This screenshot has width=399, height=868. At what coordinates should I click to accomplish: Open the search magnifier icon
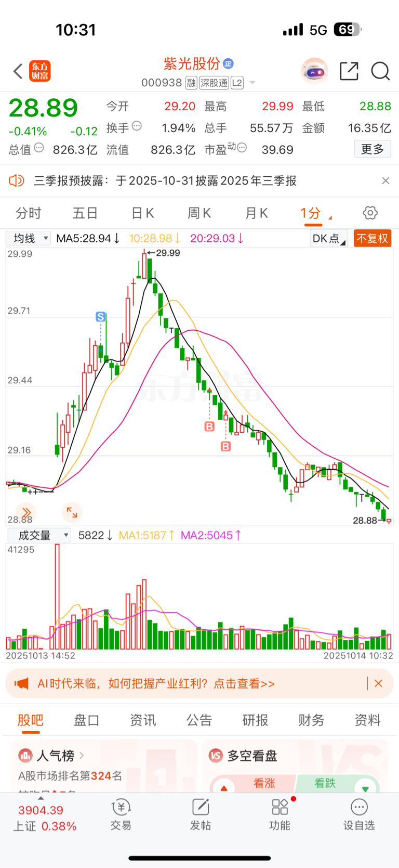[x=380, y=71]
